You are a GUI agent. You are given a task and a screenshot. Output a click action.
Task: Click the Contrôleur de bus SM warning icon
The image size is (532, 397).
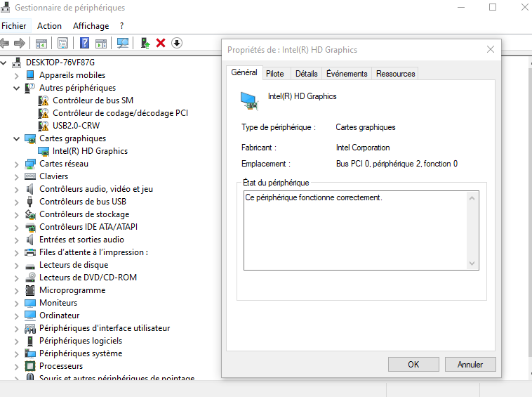[44, 100]
